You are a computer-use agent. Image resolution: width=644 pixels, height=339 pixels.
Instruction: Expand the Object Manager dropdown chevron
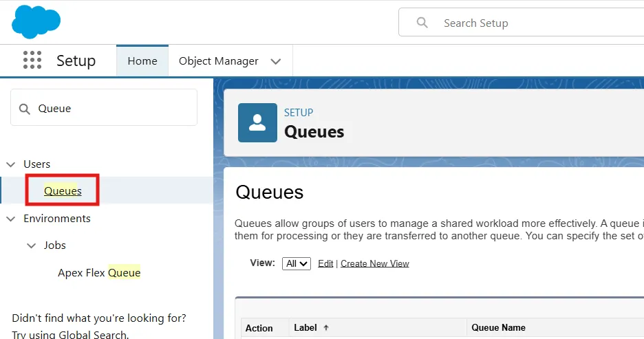(276, 61)
